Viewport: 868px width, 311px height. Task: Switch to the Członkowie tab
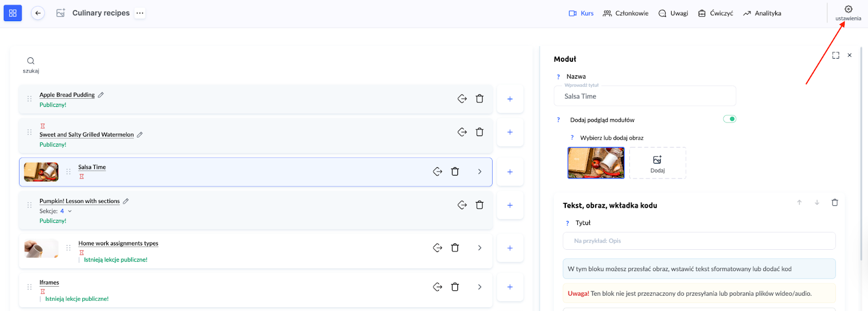click(x=626, y=14)
